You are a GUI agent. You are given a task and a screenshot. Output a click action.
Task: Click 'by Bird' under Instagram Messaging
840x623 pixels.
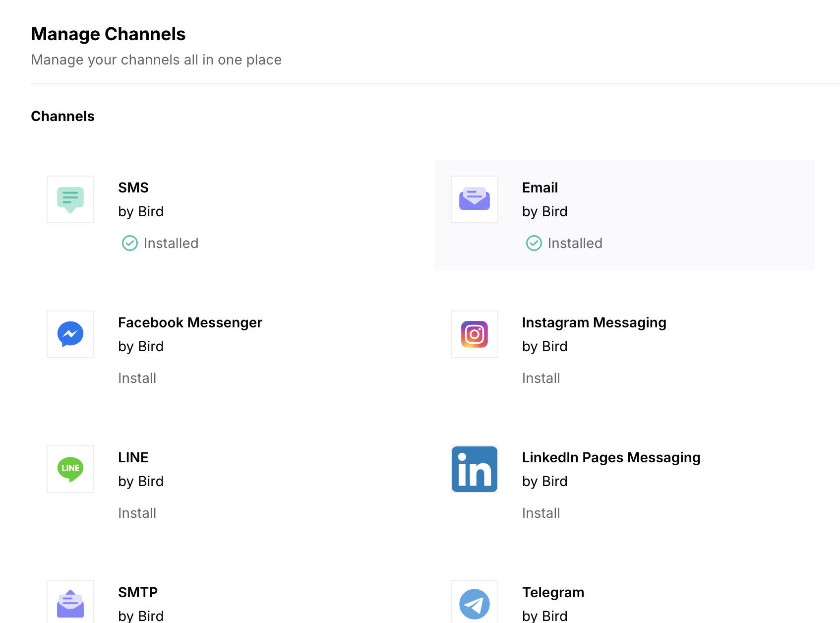point(545,346)
